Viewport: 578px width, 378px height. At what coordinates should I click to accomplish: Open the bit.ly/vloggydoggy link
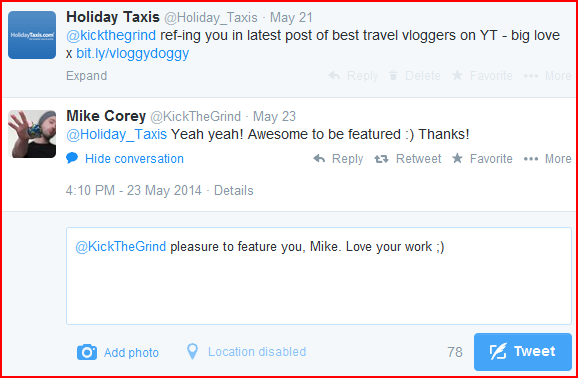click(133, 54)
